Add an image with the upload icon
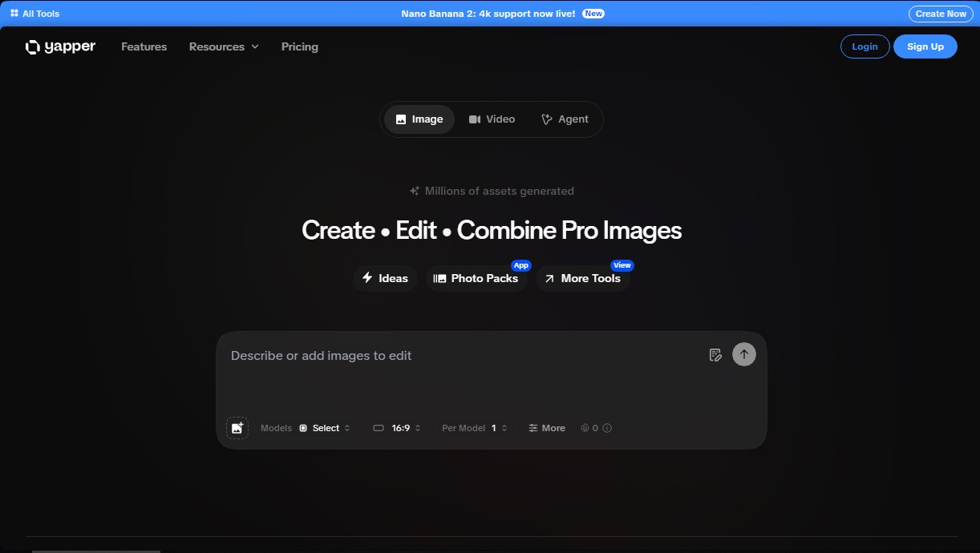Viewport: 980px width, 553px height. point(237,428)
